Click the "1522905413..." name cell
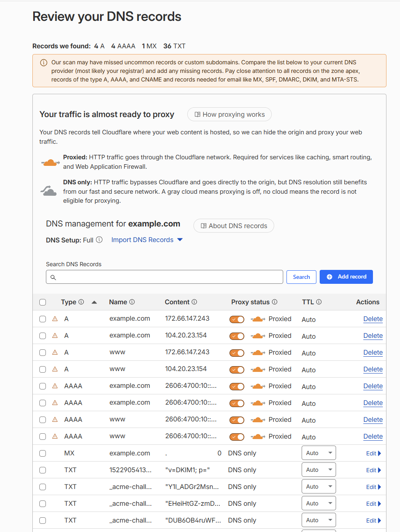 (x=130, y=470)
